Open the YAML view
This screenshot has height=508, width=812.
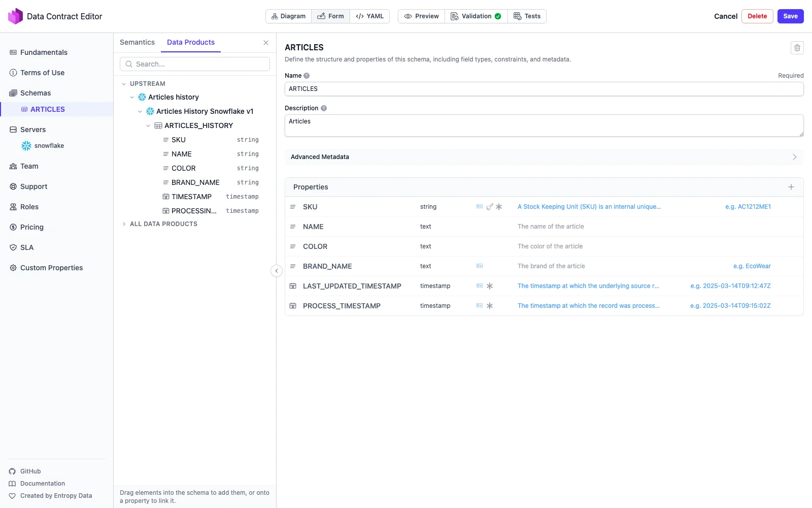tap(369, 16)
